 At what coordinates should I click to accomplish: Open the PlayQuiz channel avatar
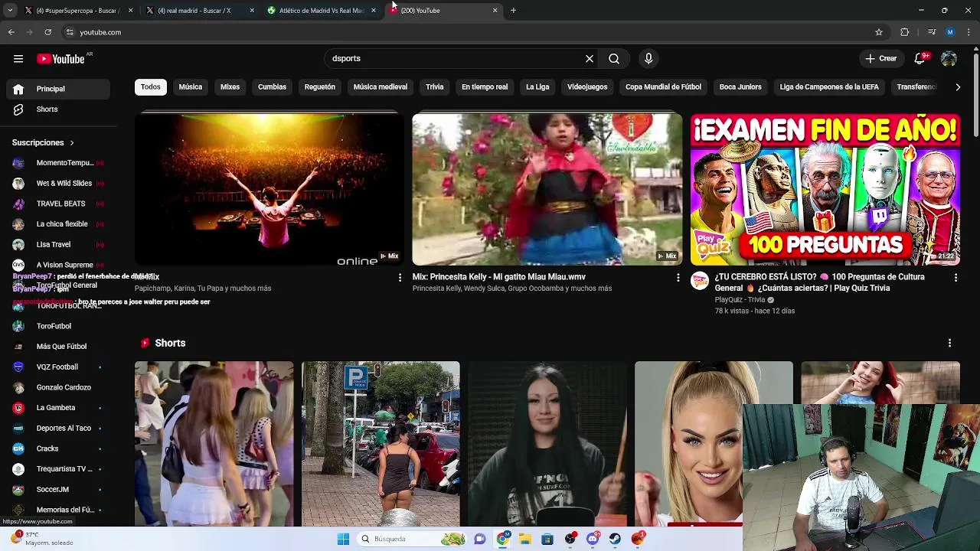700,281
